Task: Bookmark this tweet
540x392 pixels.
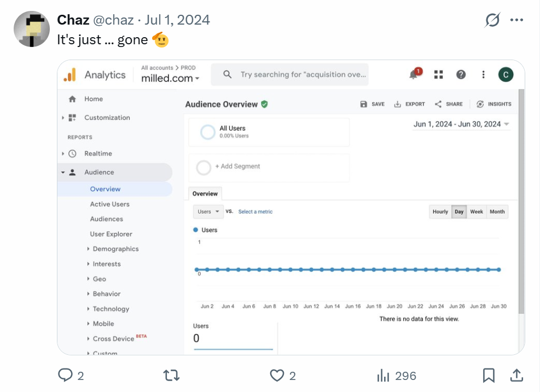Action: click(489, 375)
